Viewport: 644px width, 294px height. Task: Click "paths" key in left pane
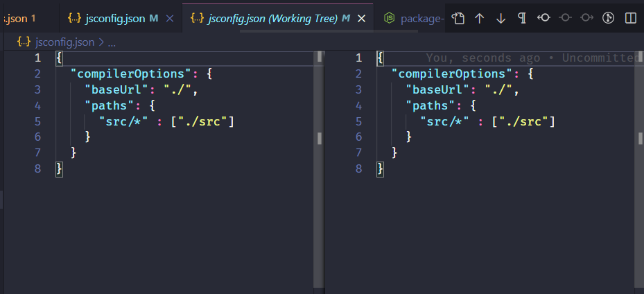[x=110, y=106]
